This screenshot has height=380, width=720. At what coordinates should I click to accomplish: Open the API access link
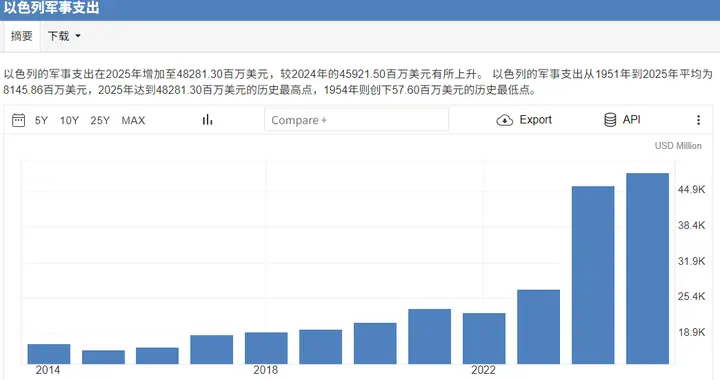tap(631, 120)
